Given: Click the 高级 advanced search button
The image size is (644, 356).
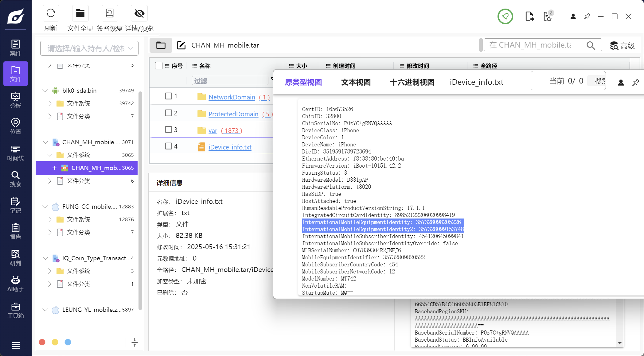Looking at the screenshot, I should [622, 46].
